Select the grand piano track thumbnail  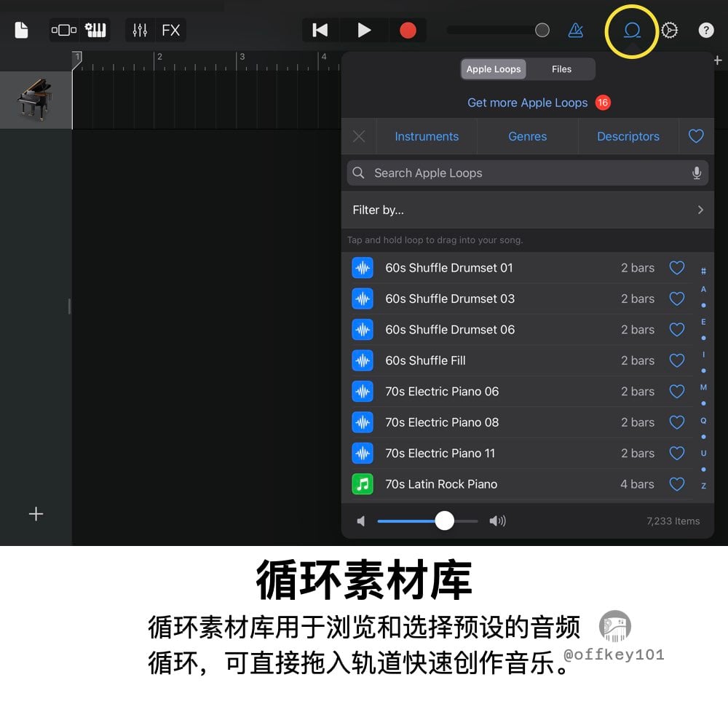pos(36,100)
